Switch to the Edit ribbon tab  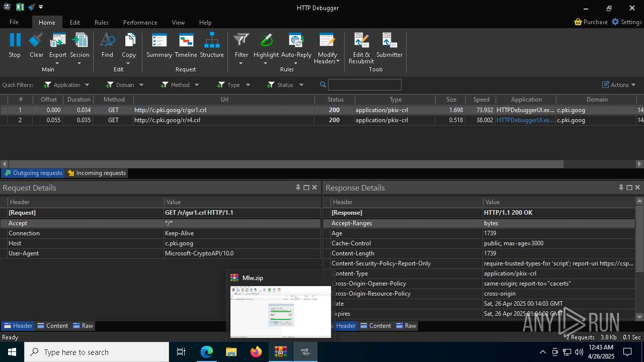pyautogui.click(x=75, y=22)
